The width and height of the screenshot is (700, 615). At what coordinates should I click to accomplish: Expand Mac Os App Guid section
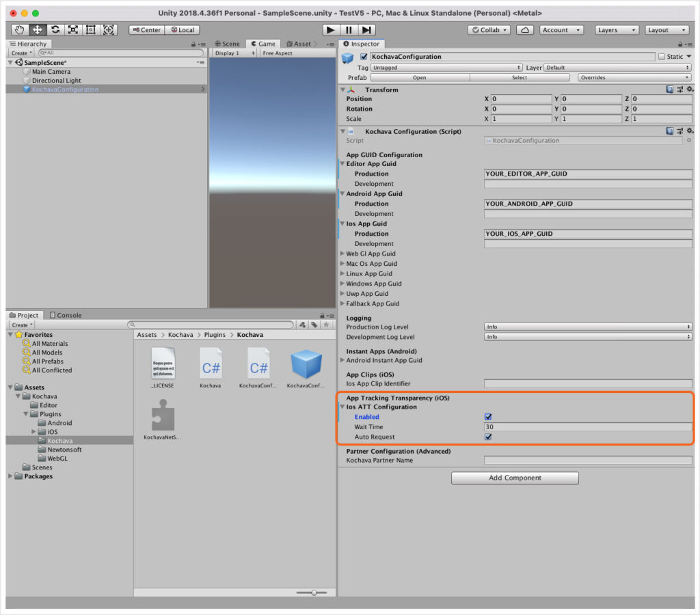click(342, 263)
